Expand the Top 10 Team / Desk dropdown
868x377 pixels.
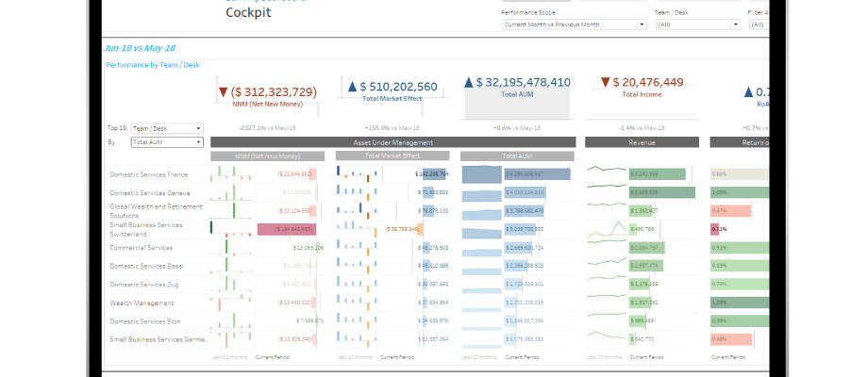pos(166,128)
